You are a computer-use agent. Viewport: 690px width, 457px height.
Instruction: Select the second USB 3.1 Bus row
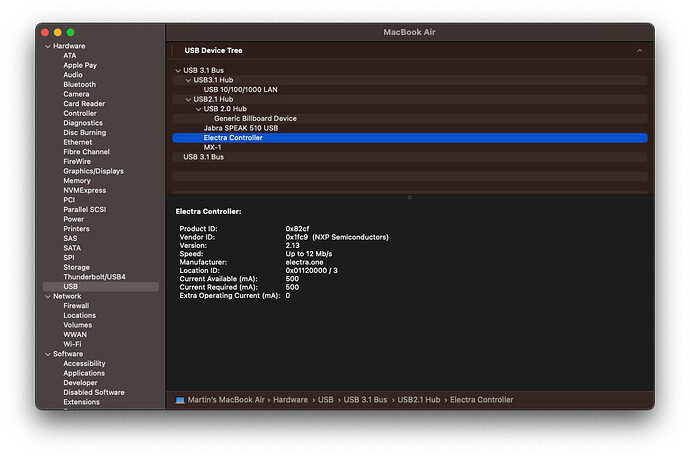click(410, 157)
